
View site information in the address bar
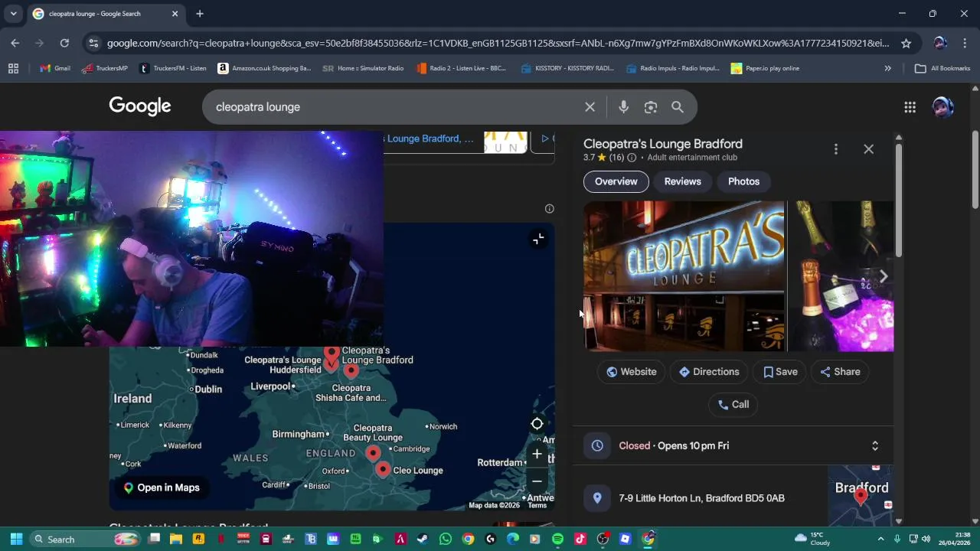(x=93, y=44)
